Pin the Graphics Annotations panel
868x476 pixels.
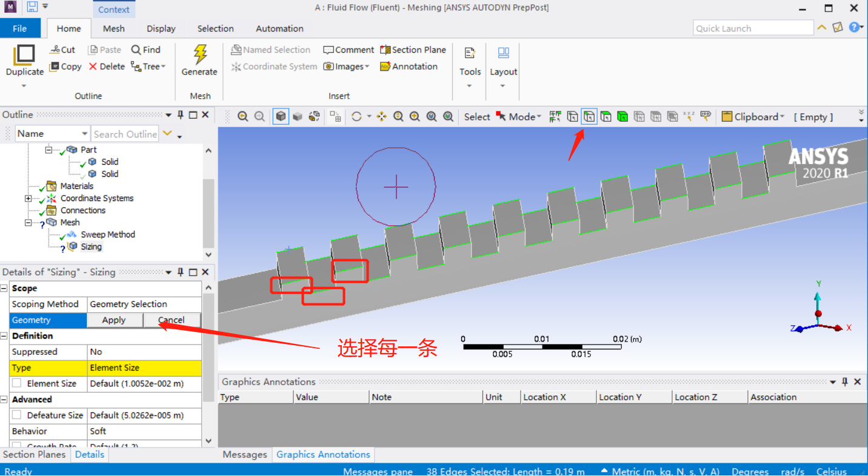coord(845,382)
